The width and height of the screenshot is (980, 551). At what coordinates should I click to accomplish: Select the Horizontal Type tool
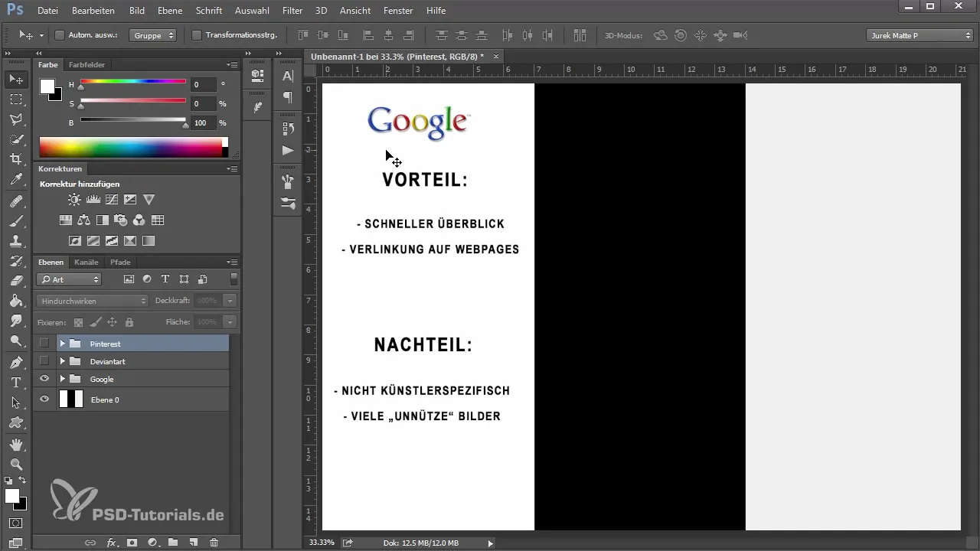[16, 382]
